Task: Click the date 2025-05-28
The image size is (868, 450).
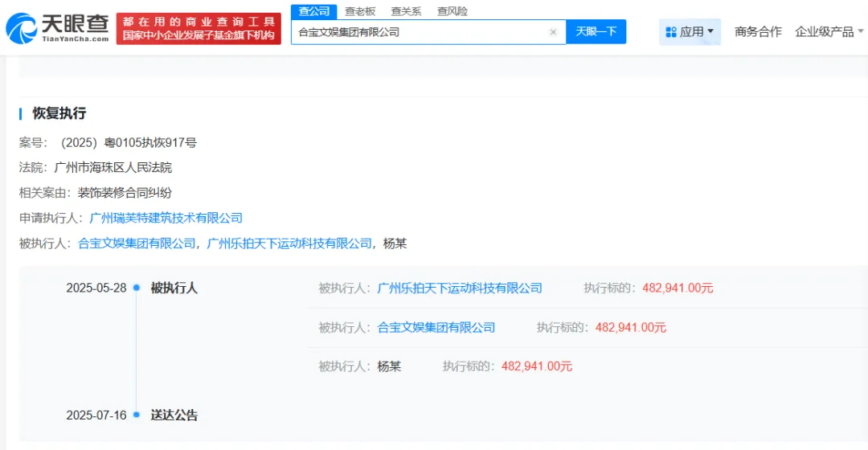Action: coord(96,288)
